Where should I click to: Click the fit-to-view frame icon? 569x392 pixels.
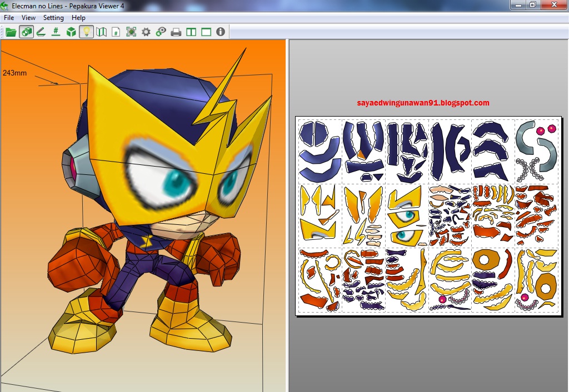point(131,32)
